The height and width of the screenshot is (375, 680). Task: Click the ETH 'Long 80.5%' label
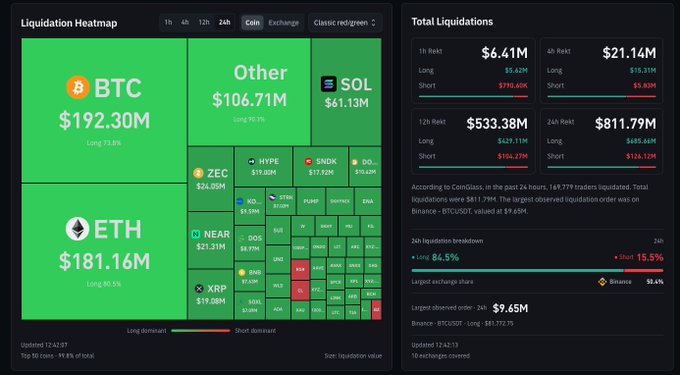(104, 284)
